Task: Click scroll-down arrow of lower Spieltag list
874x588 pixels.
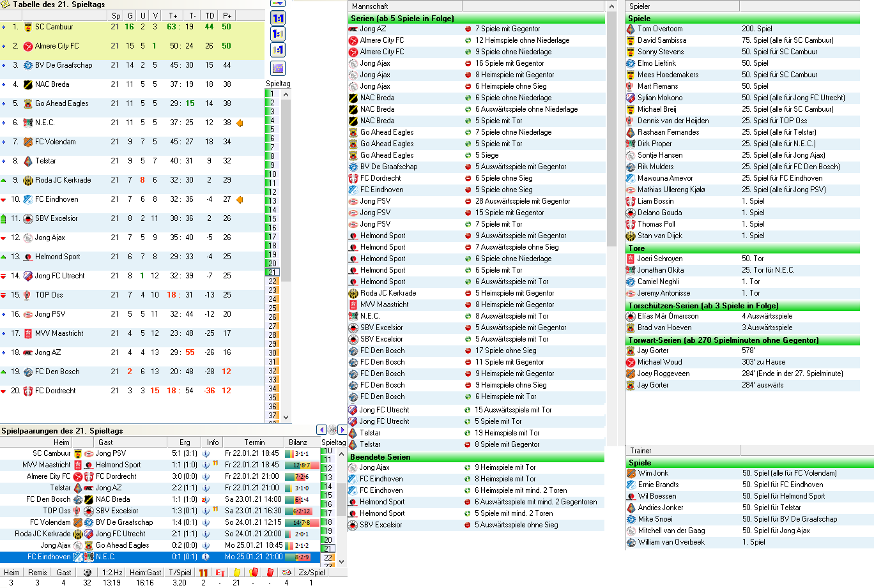Action: [341, 561]
